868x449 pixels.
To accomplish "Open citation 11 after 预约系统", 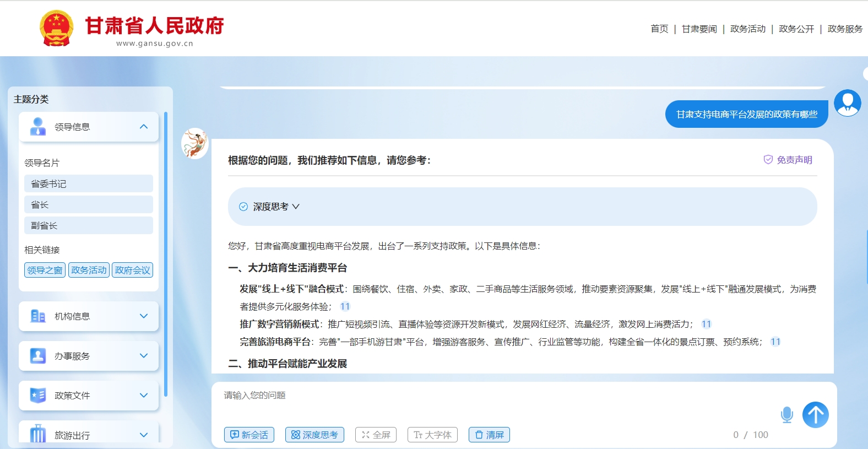I will click(775, 342).
